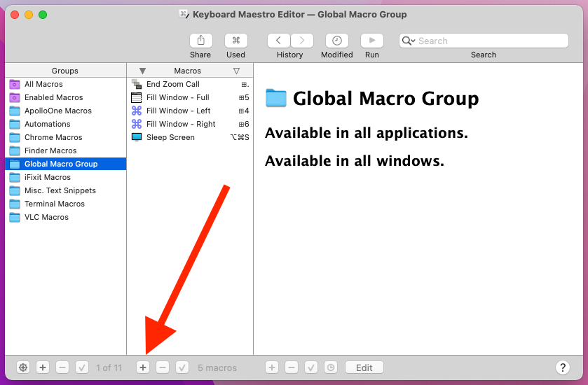Click the Macros column header label

coord(188,71)
